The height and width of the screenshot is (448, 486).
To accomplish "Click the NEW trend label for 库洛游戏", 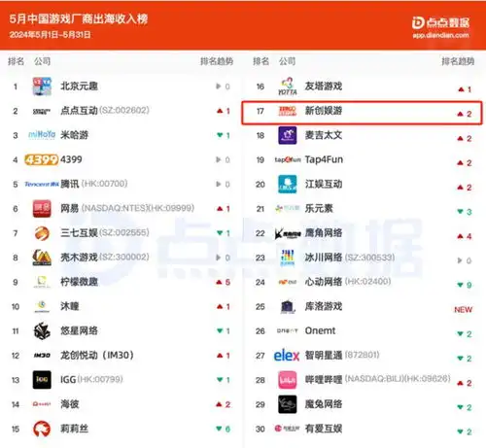I will click(463, 310).
